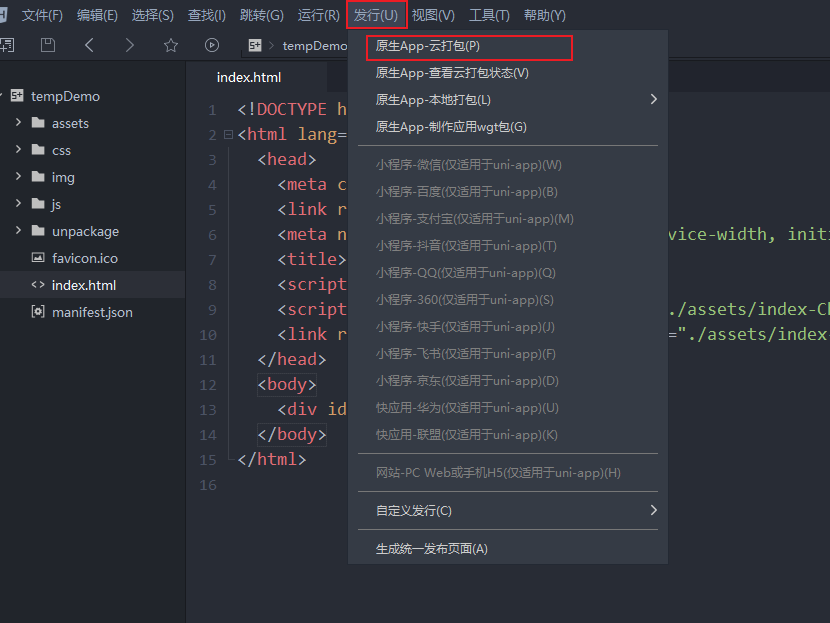830x623 pixels.
Task: Choose 原生App-本地打包(L)
Action: tap(508, 100)
